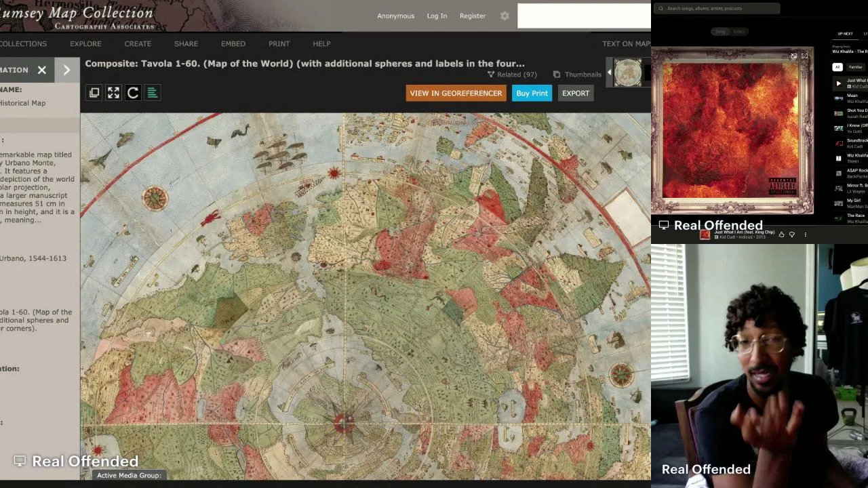The image size is (868, 488).
Task: Click the Register link
Action: 473,16
